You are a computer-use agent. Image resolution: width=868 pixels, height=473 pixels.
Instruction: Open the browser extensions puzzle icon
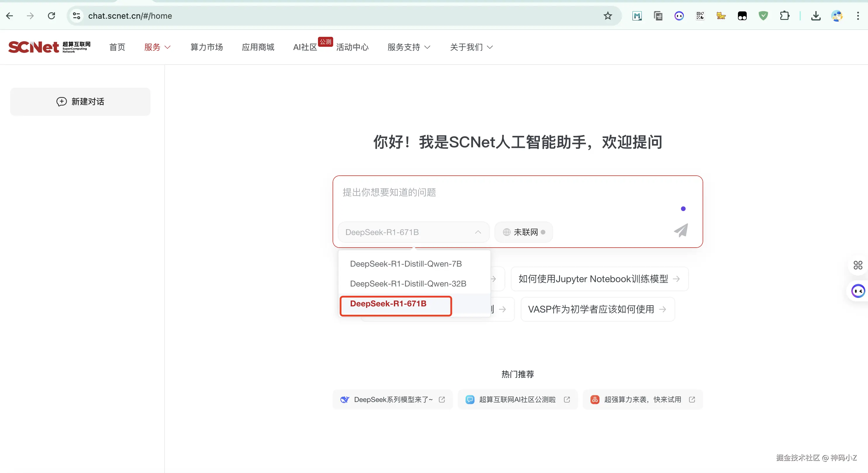(x=784, y=16)
